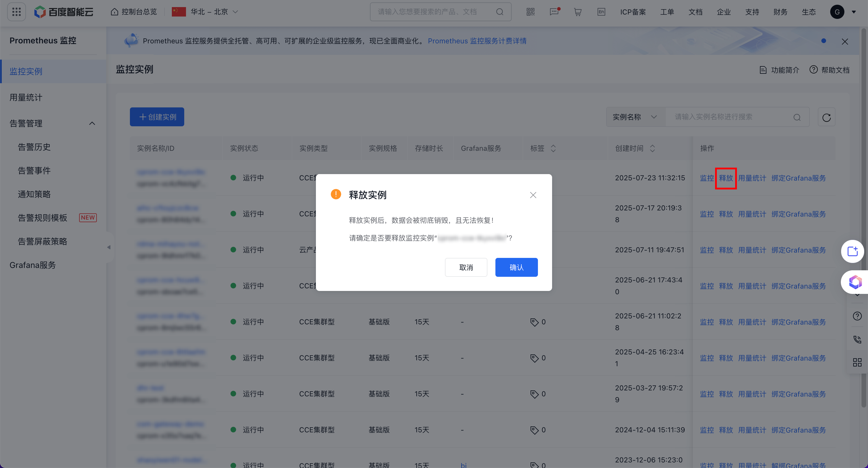The height and width of the screenshot is (468, 868).
Task: Click the search magnifier in top bar
Action: coord(500,12)
